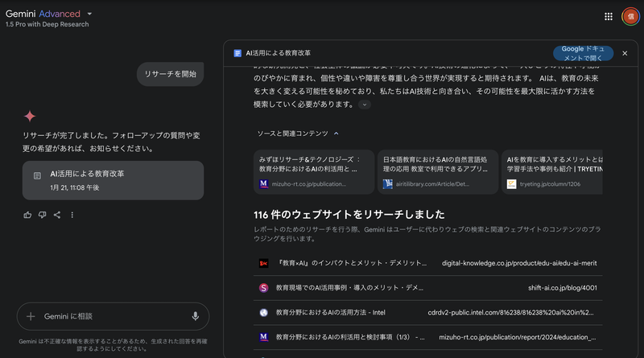
Task: Open the AI活用による教育改革 report card
Action: tap(113, 180)
